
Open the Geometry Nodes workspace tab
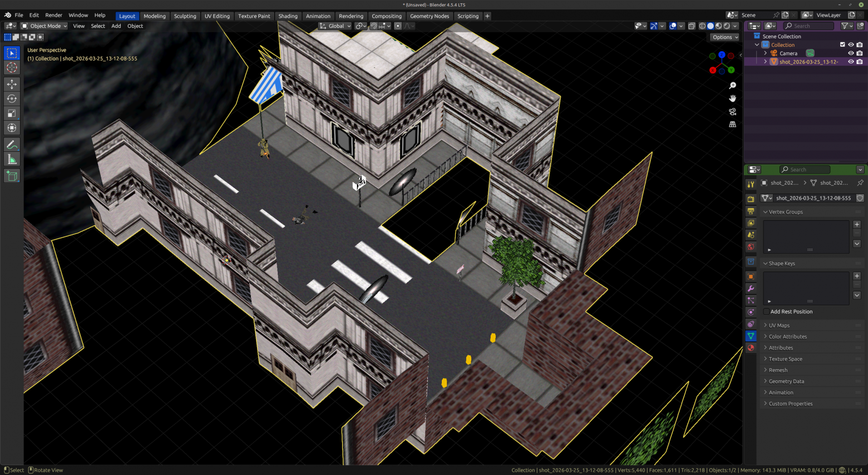[x=430, y=16]
